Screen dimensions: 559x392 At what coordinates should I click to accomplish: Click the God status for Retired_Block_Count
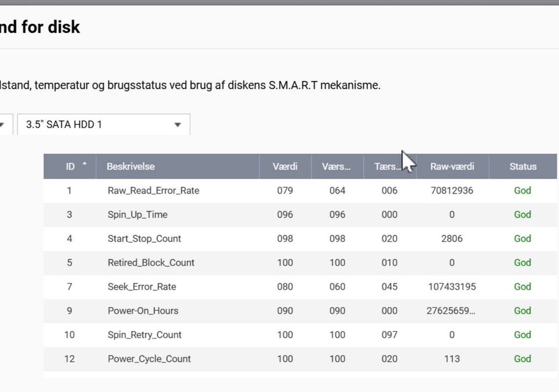(x=522, y=263)
